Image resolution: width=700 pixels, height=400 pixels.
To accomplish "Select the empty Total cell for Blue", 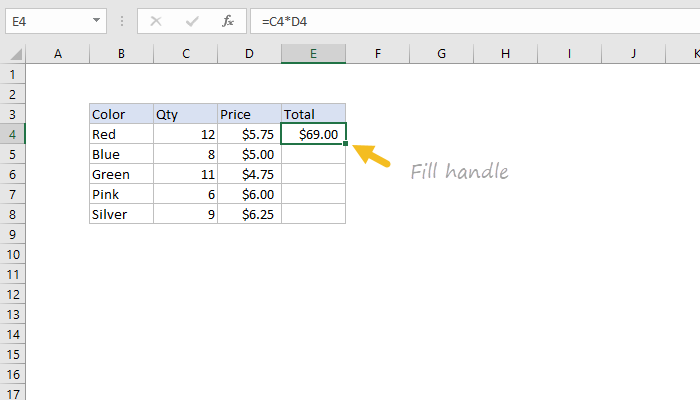I will coord(313,154).
